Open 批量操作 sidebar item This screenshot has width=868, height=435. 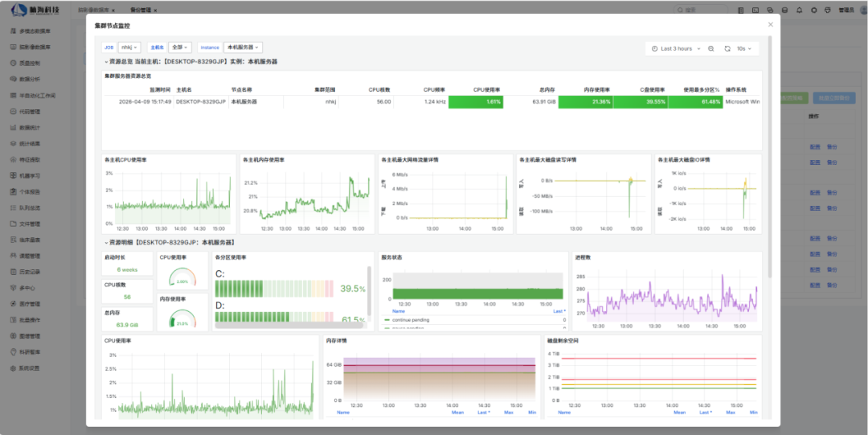click(x=30, y=320)
